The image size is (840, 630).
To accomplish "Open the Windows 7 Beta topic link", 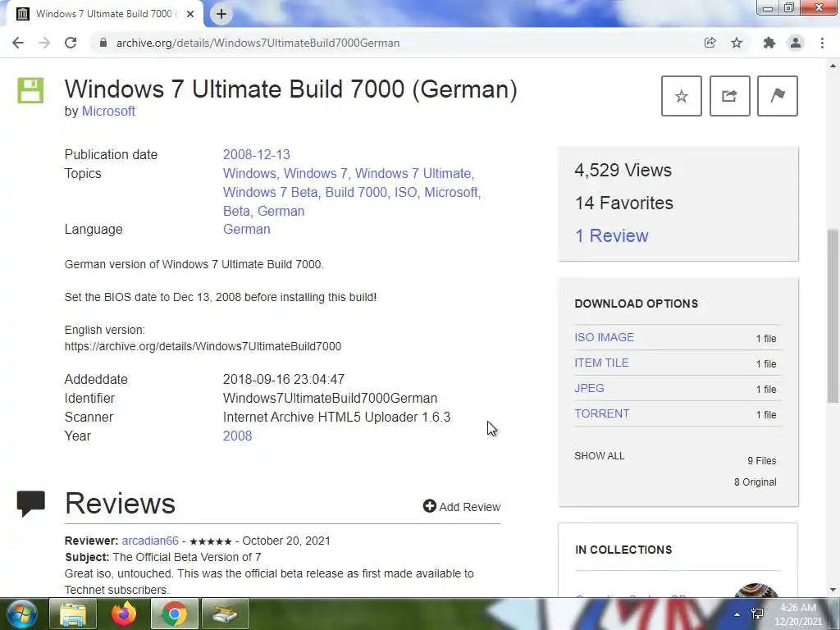I will pyautogui.click(x=271, y=192).
